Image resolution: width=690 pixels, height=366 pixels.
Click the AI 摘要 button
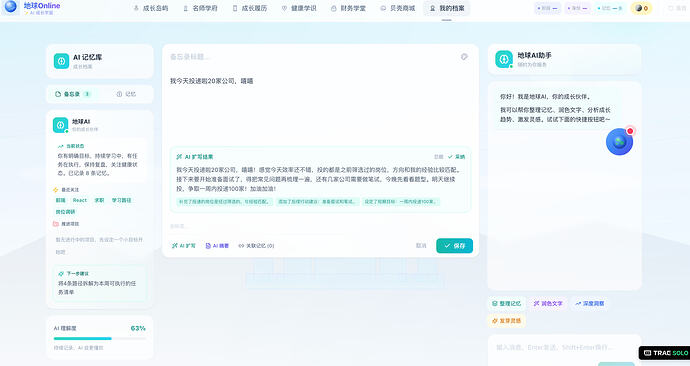pyautogui.click(x=217, y=245)
